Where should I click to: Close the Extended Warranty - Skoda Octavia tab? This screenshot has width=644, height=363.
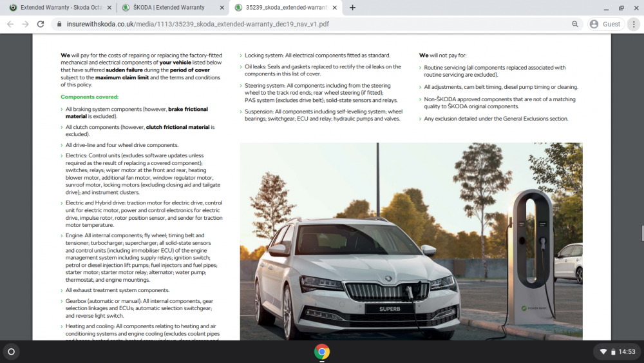(x=109, y=7)
